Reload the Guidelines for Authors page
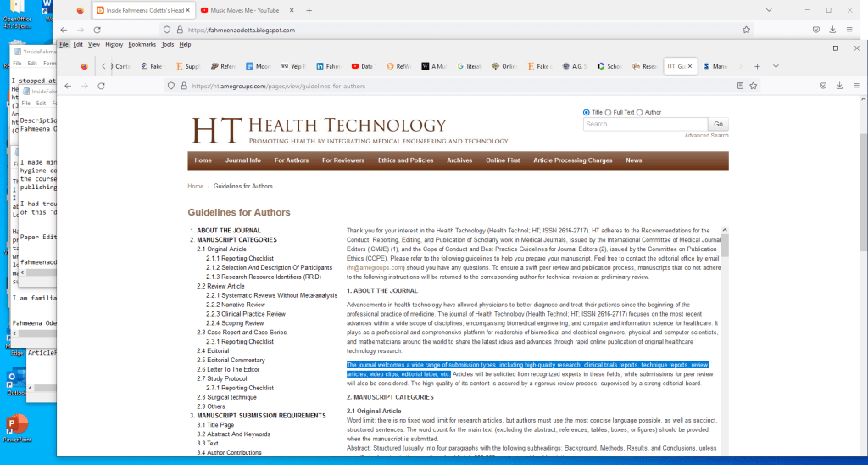The height and width of the screenshot is (465, 868). pos(102,86)
